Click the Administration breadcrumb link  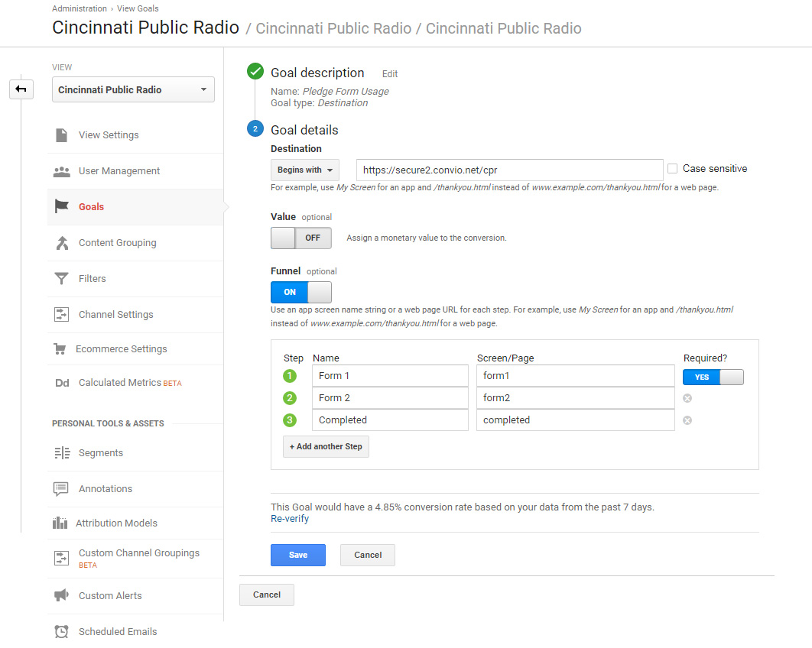[x=80, y=9]
